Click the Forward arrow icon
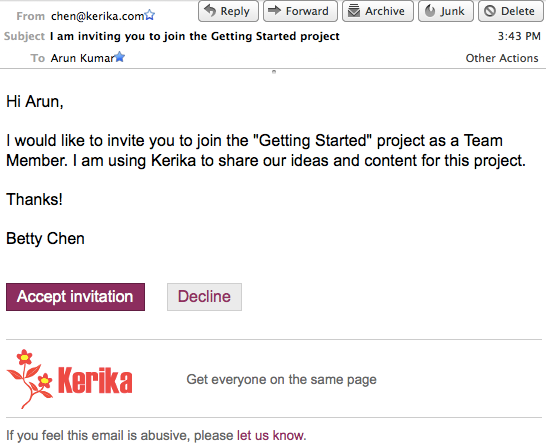 [274, 10]
